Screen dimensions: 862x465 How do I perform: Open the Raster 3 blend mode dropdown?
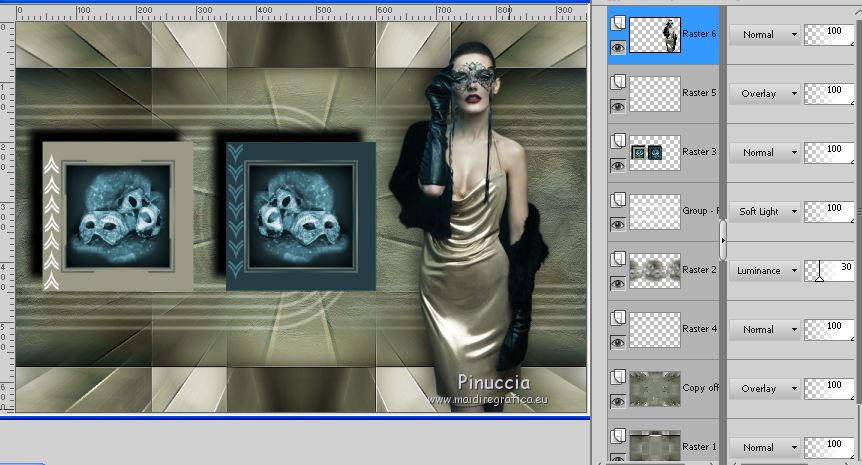pos(765,153)
